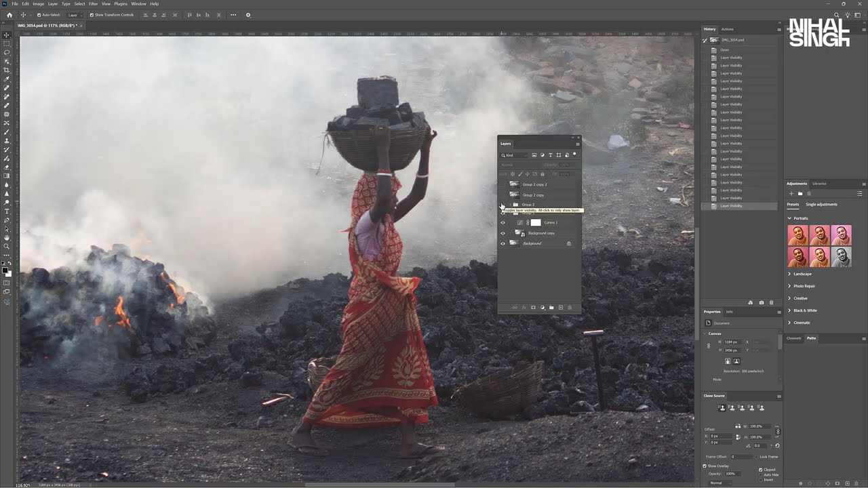Switch to the Actions tab
The height and width of the screenshot is (488, 868).
pyautogui.click(x=727, y=29)
